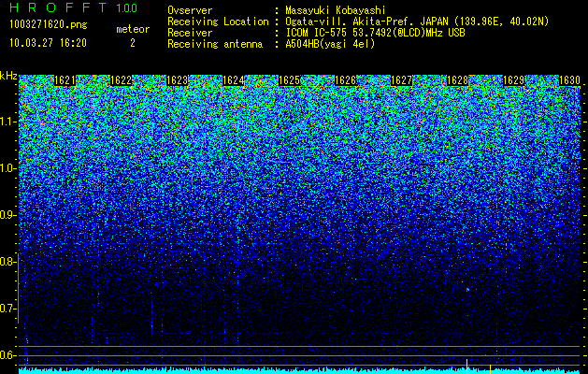Click the 1625 time marker

tap(289, 80)
